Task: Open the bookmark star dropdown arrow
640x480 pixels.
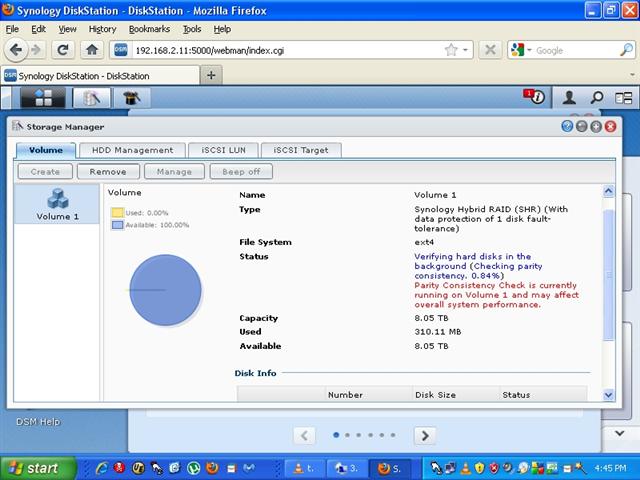Action: tap(465, 50)
